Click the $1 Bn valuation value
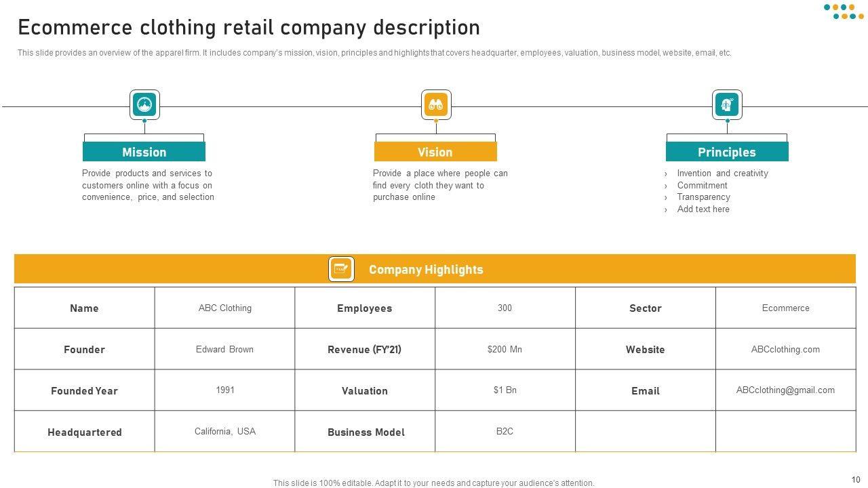Screen dimensions: 868x488 click(505, 390)
